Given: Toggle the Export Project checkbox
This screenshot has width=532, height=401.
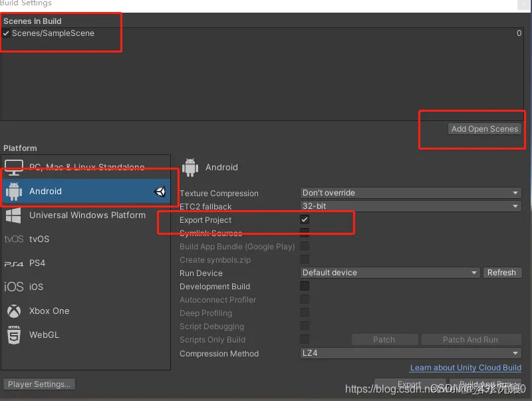Looking at the screenshot, I should click(305, 219).
